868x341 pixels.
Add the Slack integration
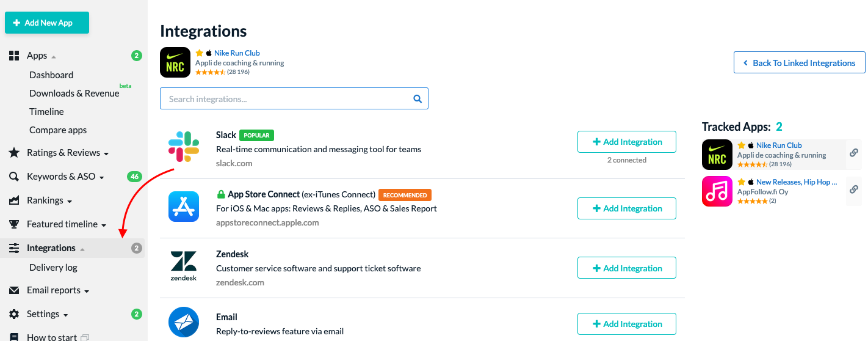(627, 142)
